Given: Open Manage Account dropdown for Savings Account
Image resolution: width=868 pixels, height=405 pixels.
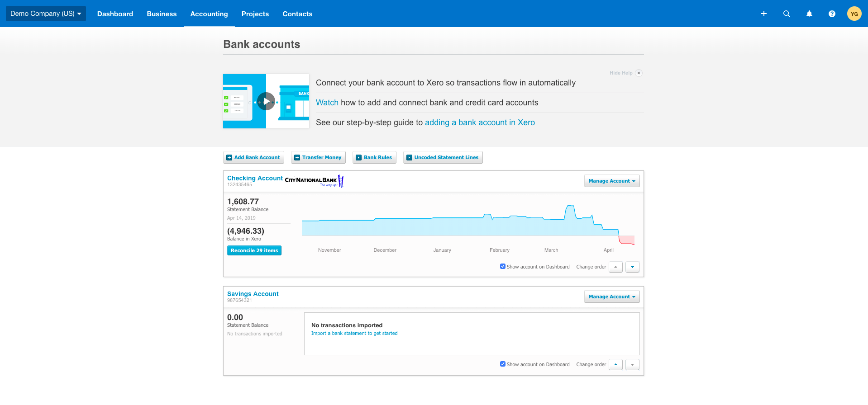Looking at the screenshot, I should point(612,297).
